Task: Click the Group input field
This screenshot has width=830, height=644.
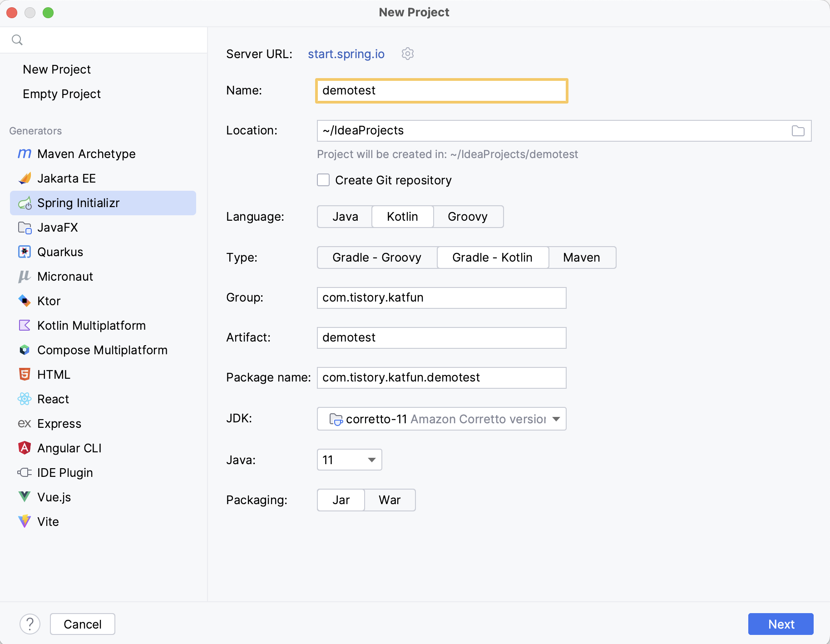Action: pyautogui.click(x=441, y=298)
